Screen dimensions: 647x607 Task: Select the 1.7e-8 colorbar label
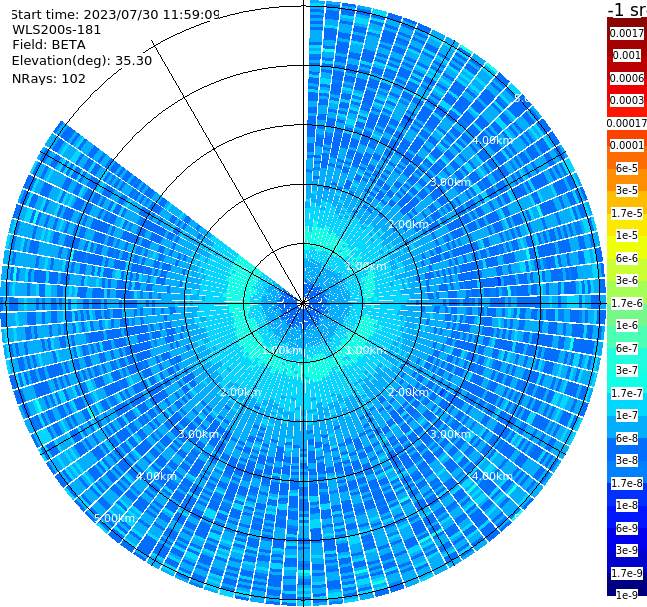click(627, 483)
